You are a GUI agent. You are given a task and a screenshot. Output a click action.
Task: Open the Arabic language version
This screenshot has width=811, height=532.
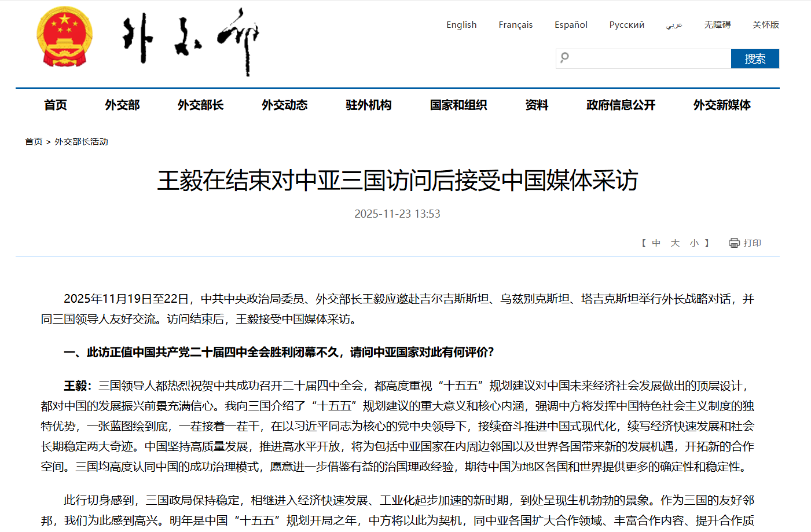tap(674, 25)
